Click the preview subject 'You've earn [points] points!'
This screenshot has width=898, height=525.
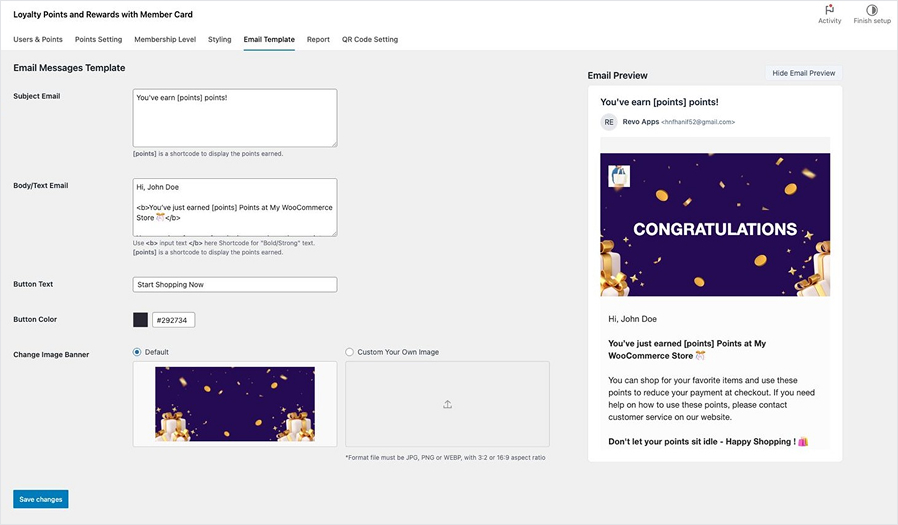[659, 102]
